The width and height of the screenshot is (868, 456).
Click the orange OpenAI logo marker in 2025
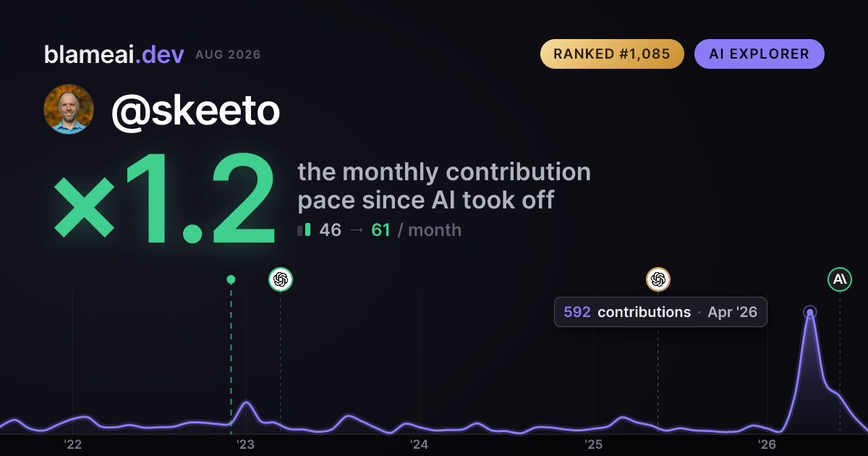click(658, 279)
